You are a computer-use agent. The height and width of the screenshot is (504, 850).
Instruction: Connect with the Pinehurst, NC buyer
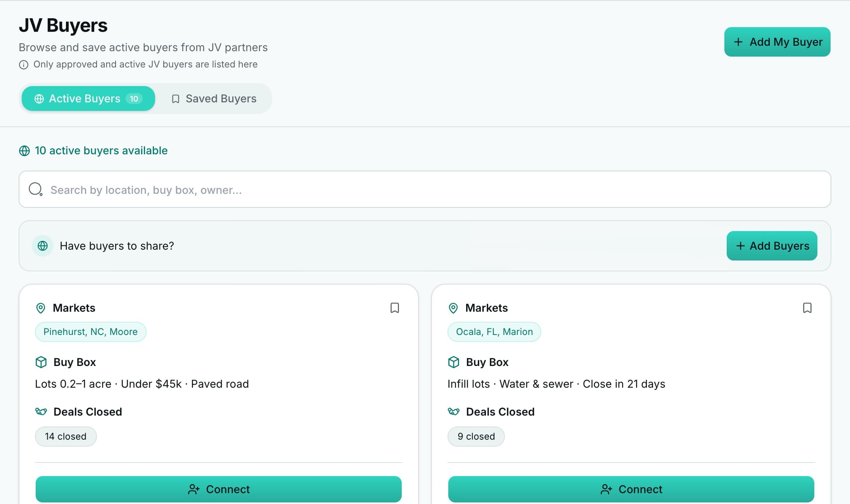tap(219, 489)
